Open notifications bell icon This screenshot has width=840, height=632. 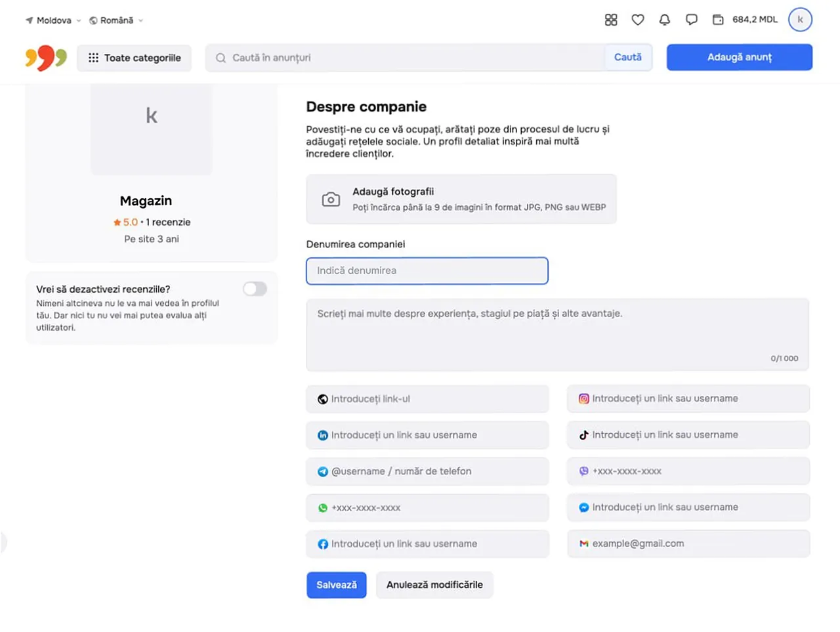(664, 20)
